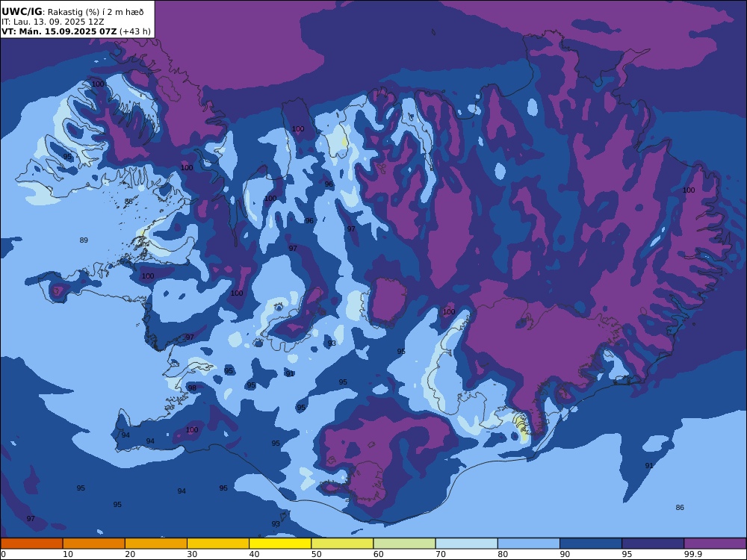This screenshot has width=747, height=560.
Task: Click the dark orange 0–10 legend swatch
Action: click(x=32, y=544)
